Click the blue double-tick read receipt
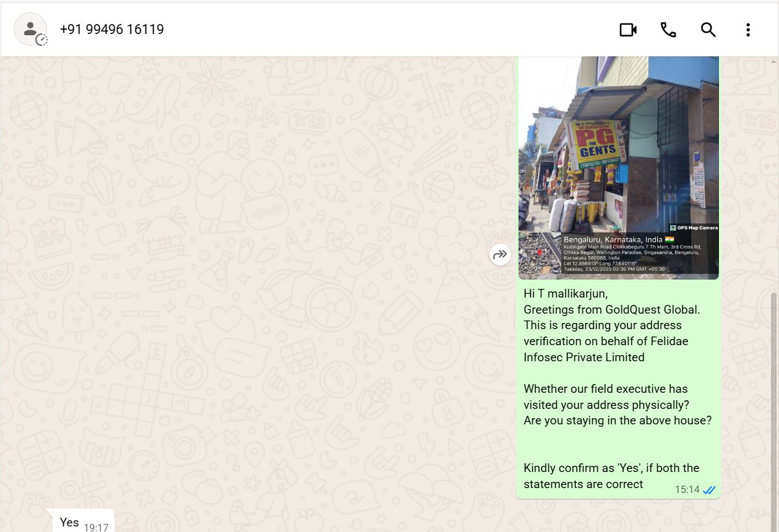The height and width of the screenshot is (532, 779). [x=709, y=490]
